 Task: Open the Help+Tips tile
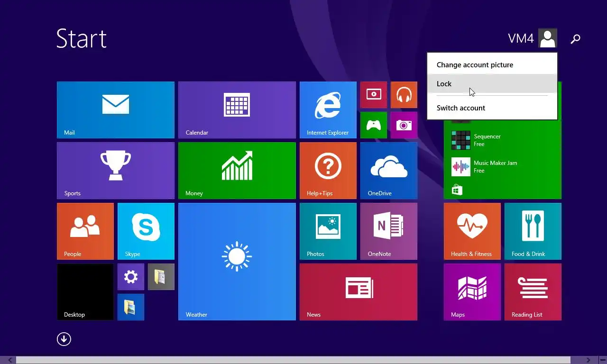(x=328, y=171)
